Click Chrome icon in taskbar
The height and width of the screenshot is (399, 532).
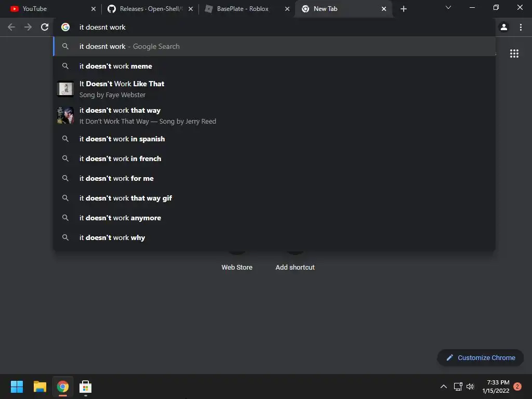click(x=62, y=387)
